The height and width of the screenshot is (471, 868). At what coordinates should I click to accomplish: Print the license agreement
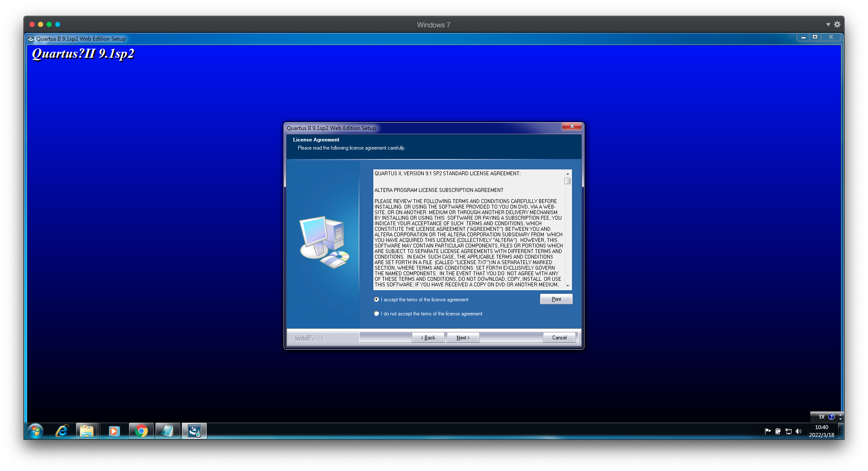point(556,299)
